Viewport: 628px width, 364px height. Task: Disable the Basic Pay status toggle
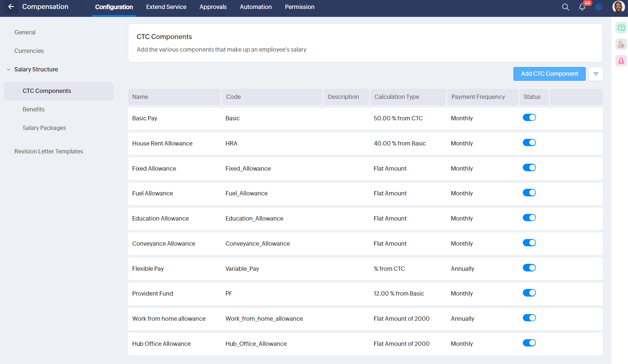pos(529,118)
